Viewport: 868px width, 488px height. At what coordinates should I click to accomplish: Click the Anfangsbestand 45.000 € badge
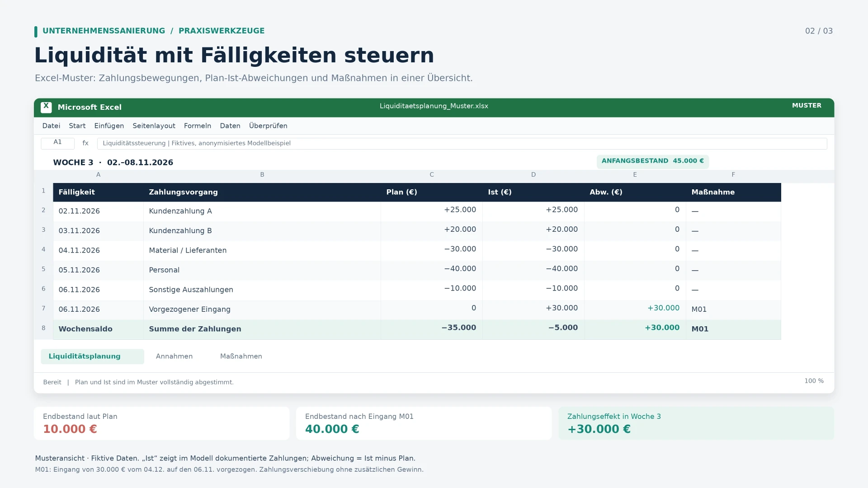652,161
